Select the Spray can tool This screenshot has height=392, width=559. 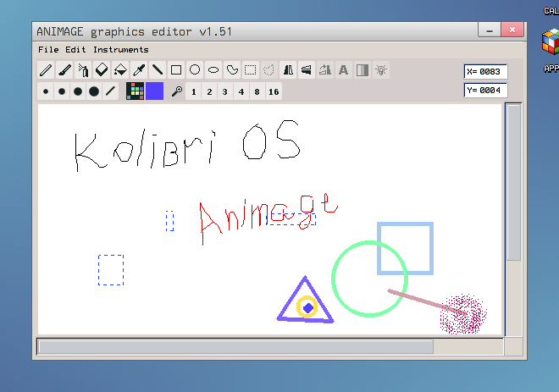pyautogui.click(x=83, y=69)
